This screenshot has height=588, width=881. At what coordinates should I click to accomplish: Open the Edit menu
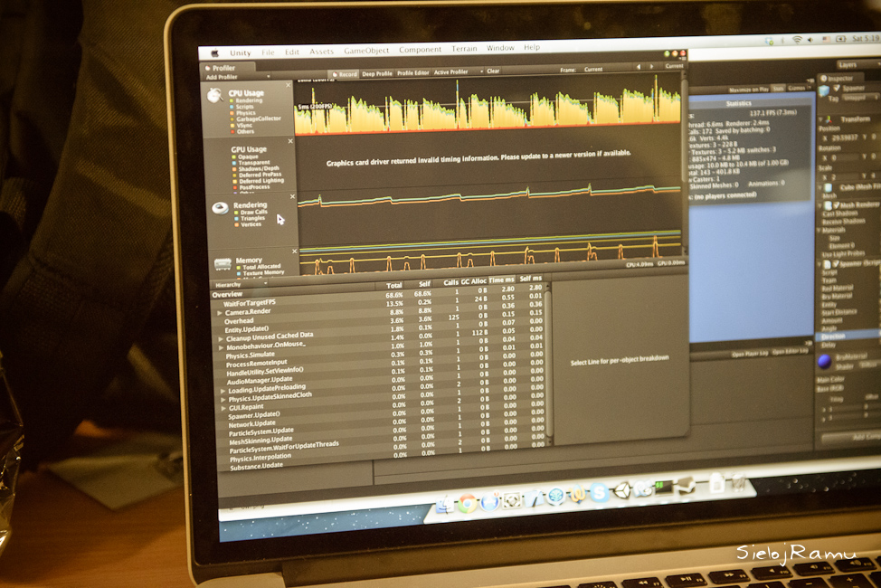pyautogui.click(x=291, y=52)
